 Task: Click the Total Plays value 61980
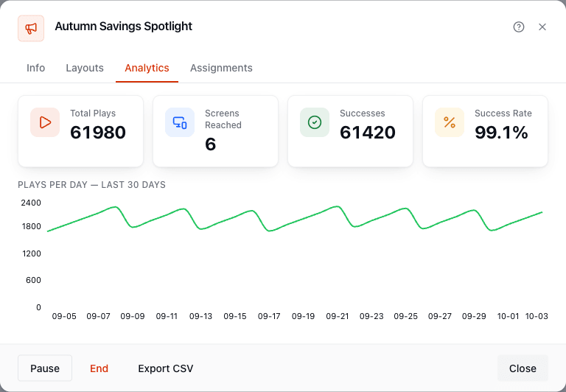pos(98,133)
